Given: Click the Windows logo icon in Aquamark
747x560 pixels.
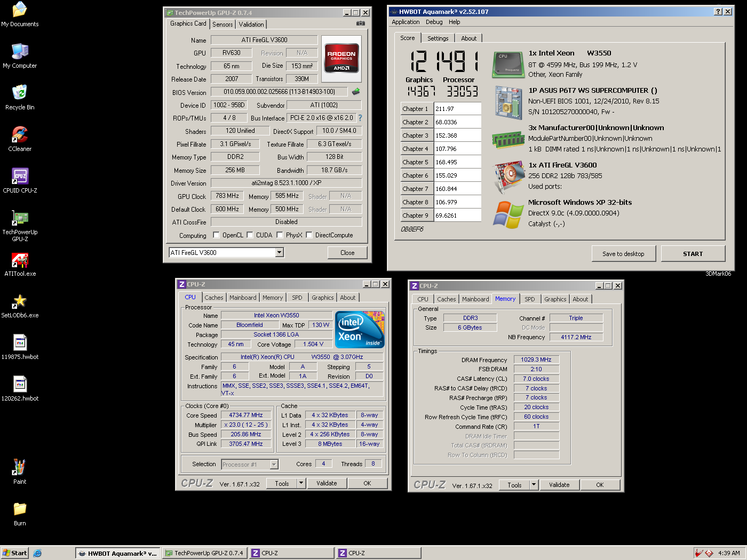Looking at the screenshot, I should point(508,214).
